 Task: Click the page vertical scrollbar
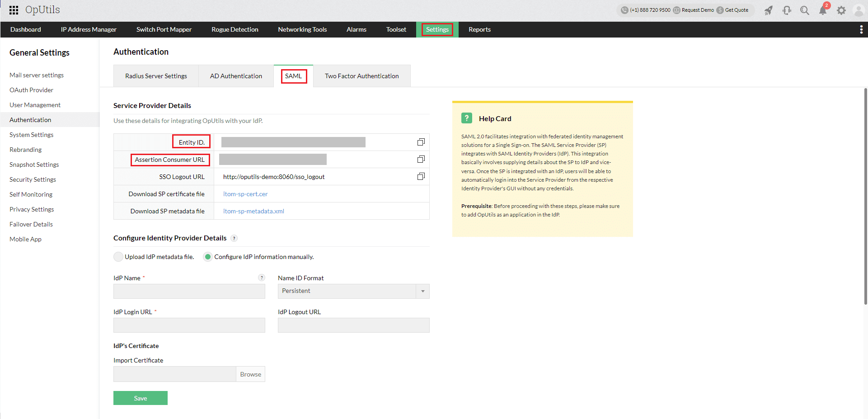pos(865,196)
